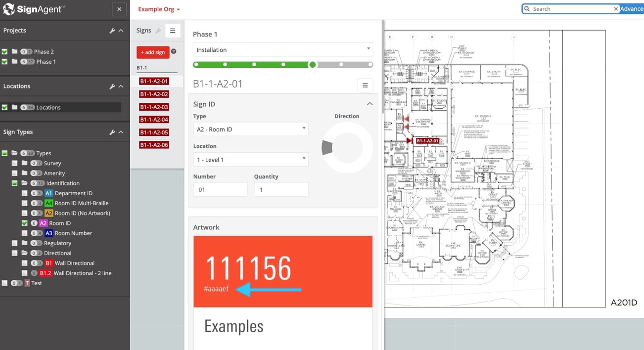Close the sidebar with the X button
The height and width of the screenshot is (350, 644).
click(119, 9)
